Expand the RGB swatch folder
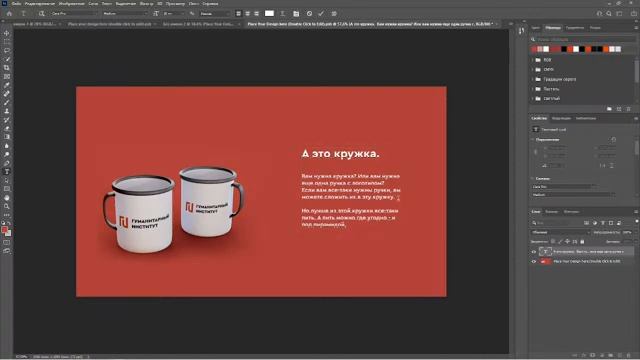Viewport: 640px width, 360px height. pos(533,60)
